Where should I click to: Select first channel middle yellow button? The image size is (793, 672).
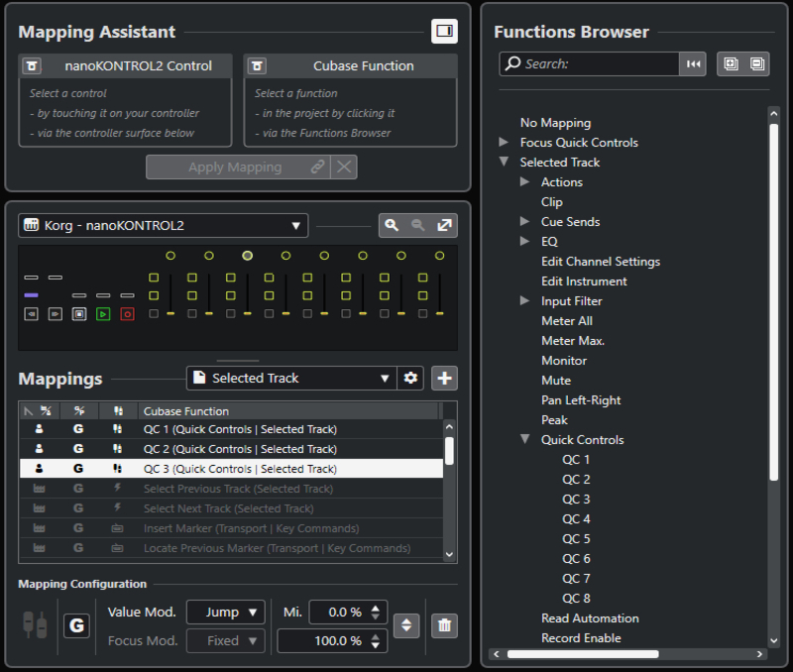[154, 295]
